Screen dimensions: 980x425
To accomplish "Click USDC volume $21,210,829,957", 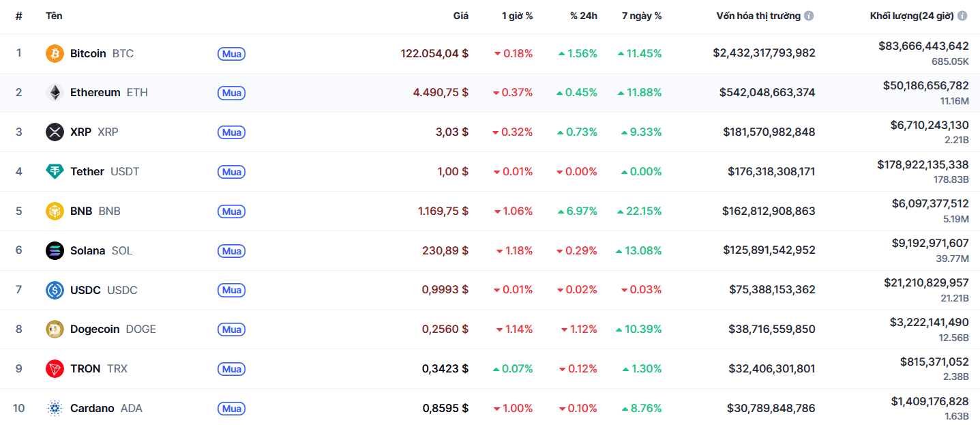I will click(x=926, y=282).
